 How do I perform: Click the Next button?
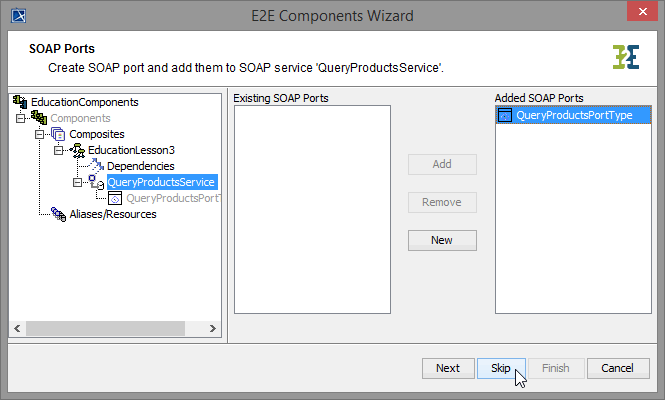pyautogui.click(x=448, y=368)
